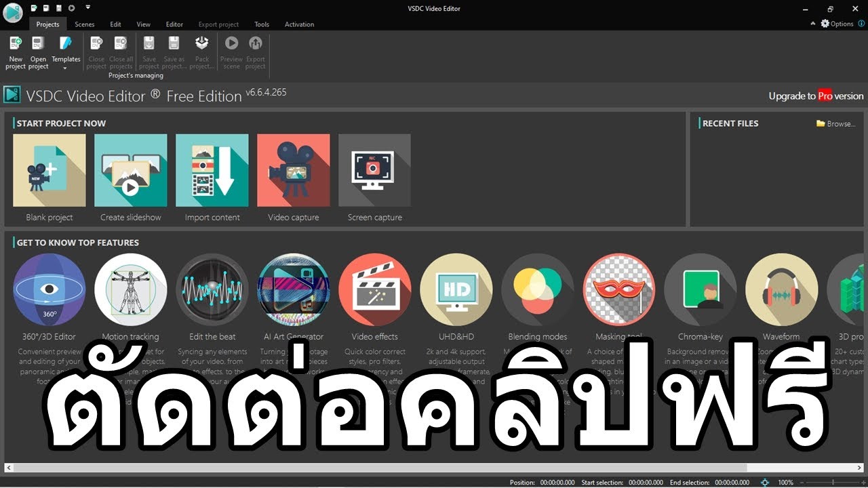Open the Export project ribbon tab
This screenshot has height=488, width=868.
pyautogui.click(x=218, y=24)
